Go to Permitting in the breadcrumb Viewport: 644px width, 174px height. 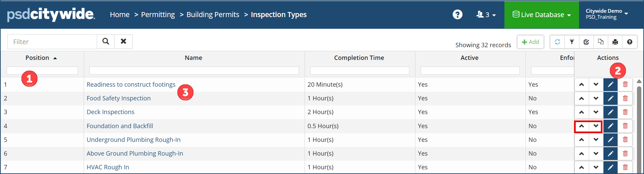158,15
